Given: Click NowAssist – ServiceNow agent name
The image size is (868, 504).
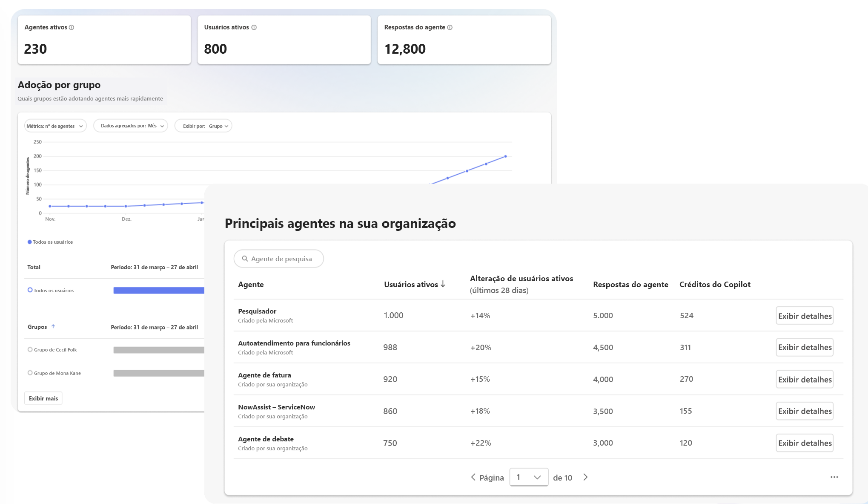Looking at the screenshot, I should 276,407.
